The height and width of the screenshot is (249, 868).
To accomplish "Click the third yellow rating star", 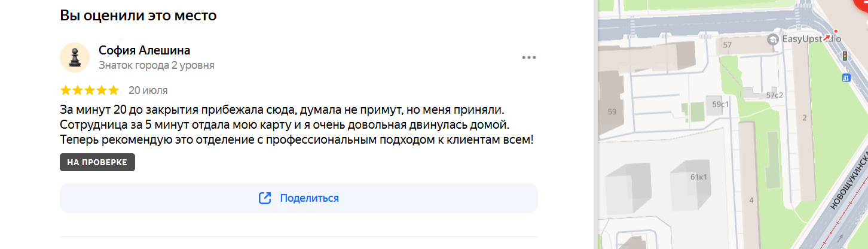I will tap(90, 90).
